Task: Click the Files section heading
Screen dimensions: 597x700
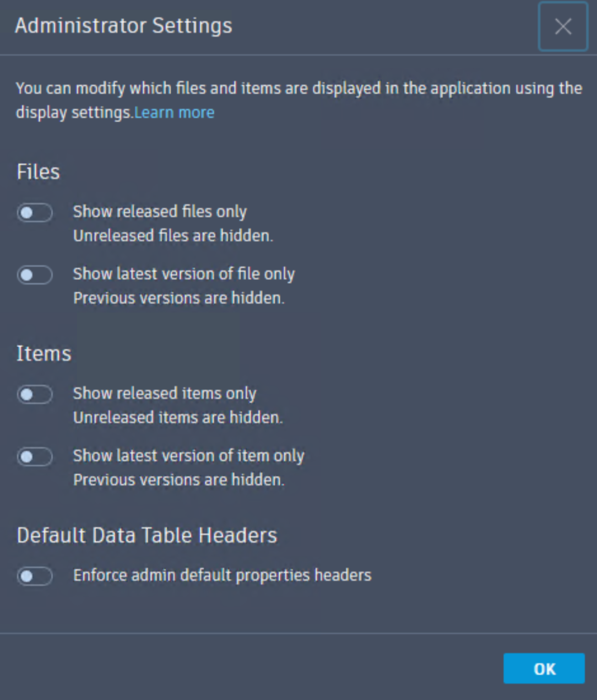Action: (39, 171)
